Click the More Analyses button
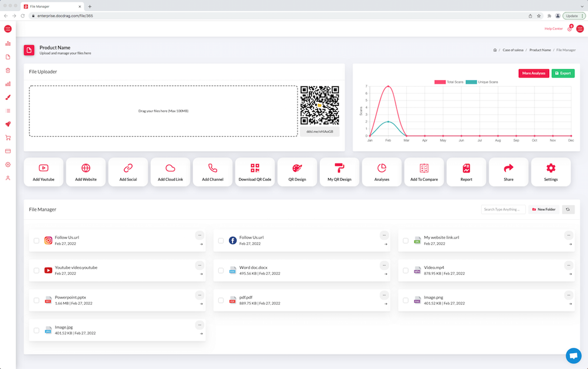 tap(534, 73)
